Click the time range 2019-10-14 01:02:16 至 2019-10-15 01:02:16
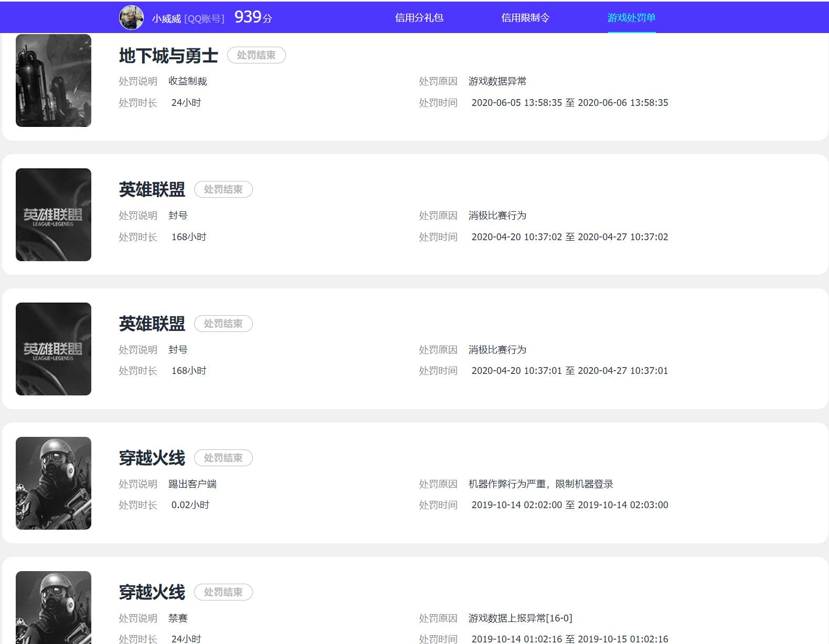The width and height of the screenshot is (829, 644). click(570, 639)
